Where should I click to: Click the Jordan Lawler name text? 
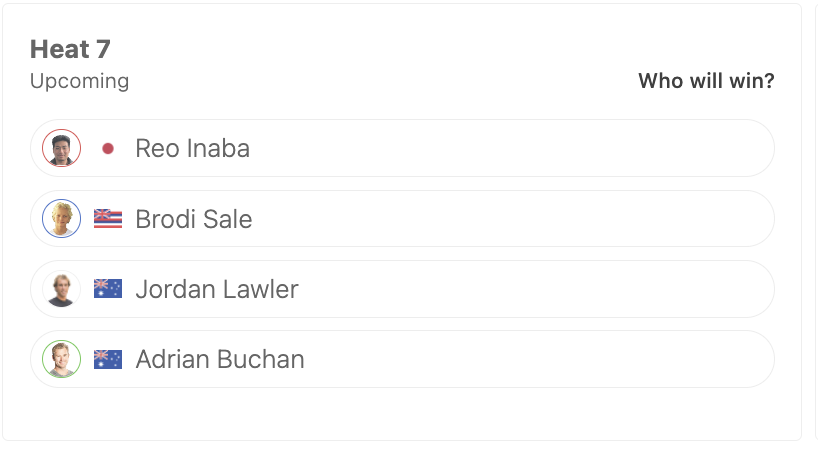217,289
